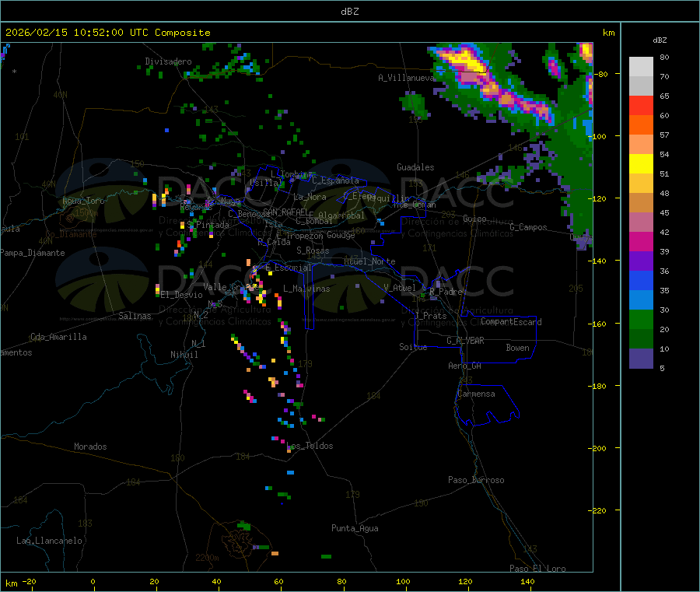Select the orange 57-60 dBZ legend swatch
700x592 pixels.
pyautogui.click(x=641, y=125)
